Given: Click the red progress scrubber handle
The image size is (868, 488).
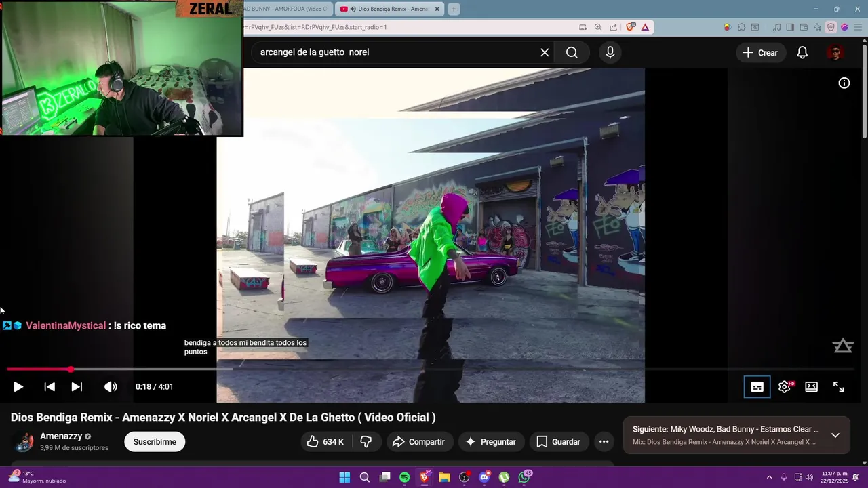Looking at the screenshot, I should point(71,369).
